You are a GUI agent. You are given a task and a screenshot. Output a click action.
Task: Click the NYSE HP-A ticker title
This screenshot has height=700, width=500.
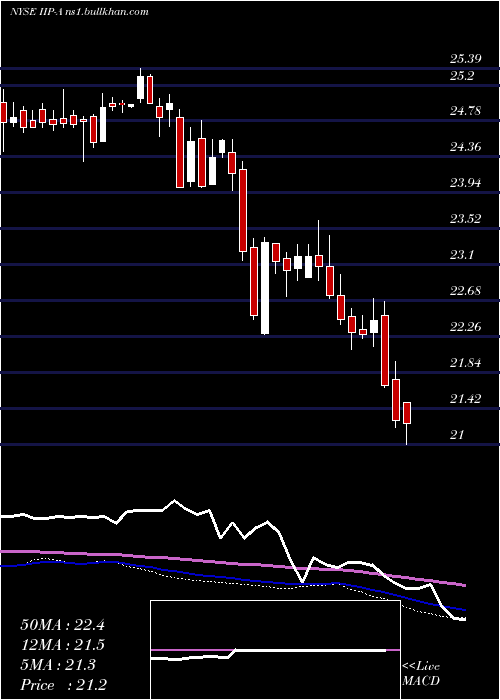pos(36,12)
